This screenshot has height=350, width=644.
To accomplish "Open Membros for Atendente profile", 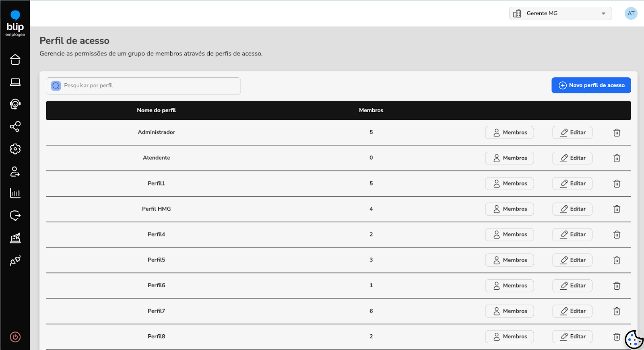I will point(509,158).
